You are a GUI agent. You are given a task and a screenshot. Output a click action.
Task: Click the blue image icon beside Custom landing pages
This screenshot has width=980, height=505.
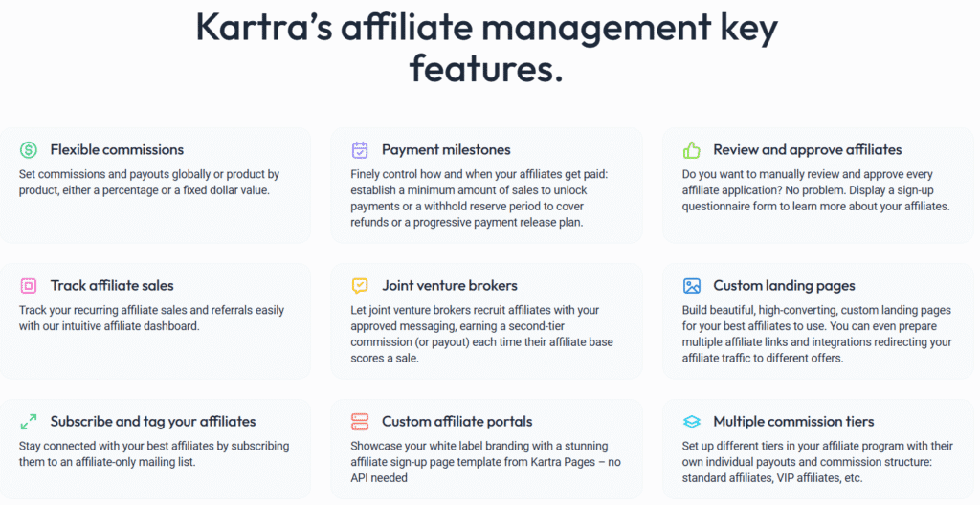point(691,286)
